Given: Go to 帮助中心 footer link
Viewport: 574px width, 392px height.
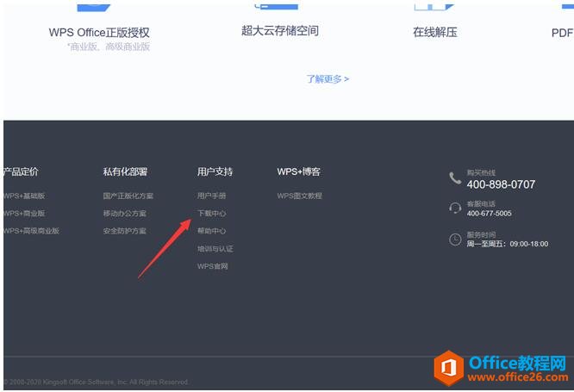Looking at the screenshot, I should pos(212,231).
